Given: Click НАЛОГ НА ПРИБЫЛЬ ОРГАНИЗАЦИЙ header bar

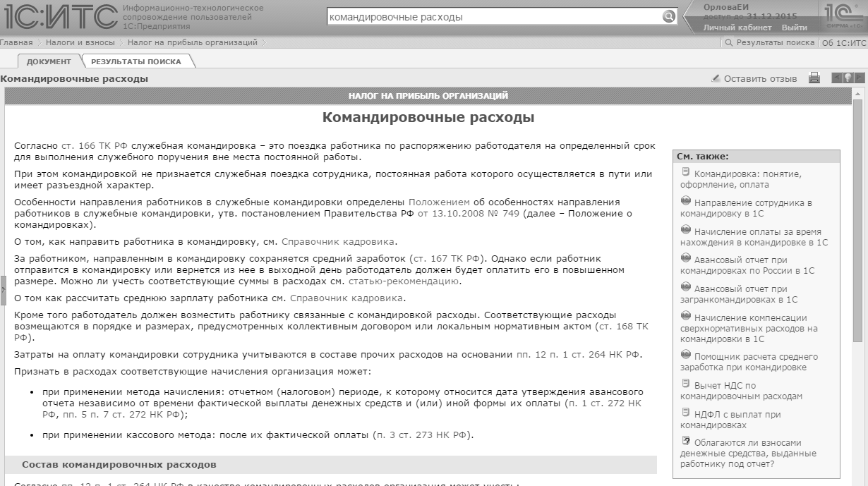Looking at the screenshot, I should (428, 96).
